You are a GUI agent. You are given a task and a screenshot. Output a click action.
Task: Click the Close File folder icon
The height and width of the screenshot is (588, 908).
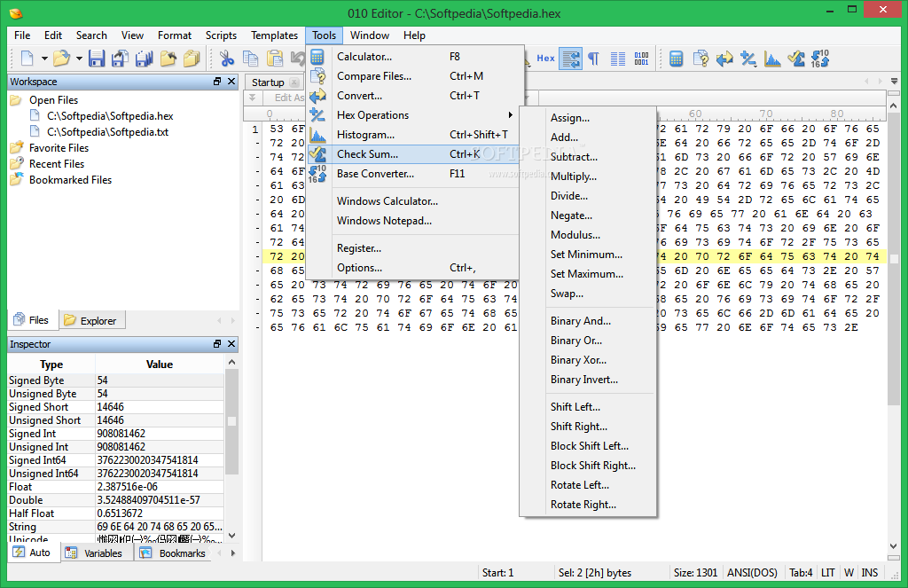[168, 58]
